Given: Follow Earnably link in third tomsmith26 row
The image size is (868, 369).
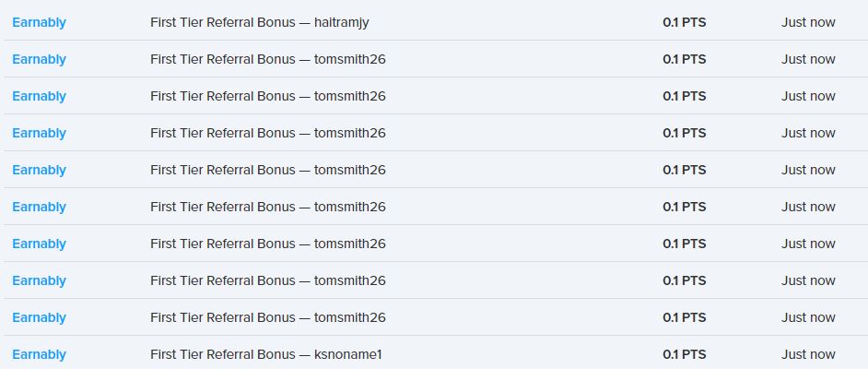Looking at the screenshot, I should click(x=39, y=133).
